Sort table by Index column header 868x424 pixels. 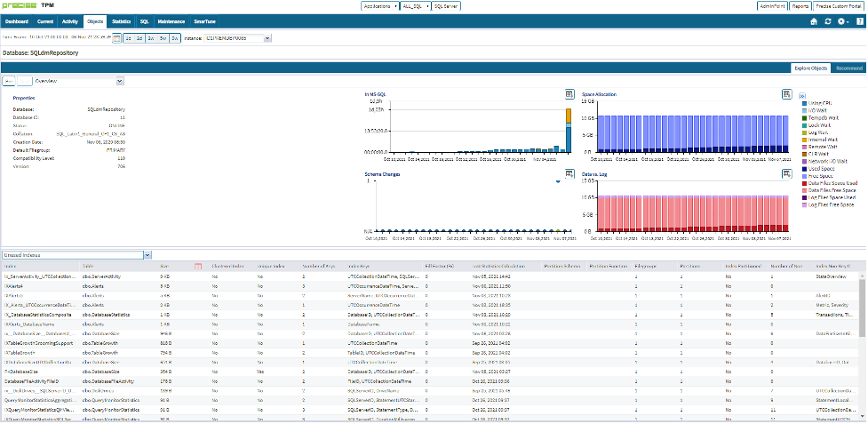pos(40,267)
